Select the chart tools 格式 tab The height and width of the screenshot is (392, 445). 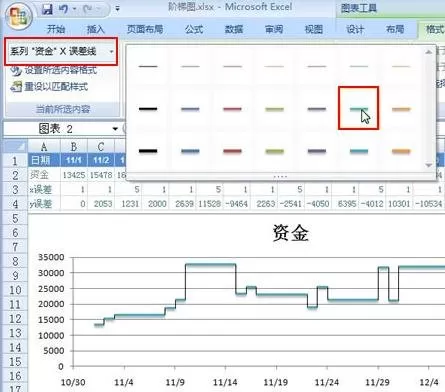433,29
